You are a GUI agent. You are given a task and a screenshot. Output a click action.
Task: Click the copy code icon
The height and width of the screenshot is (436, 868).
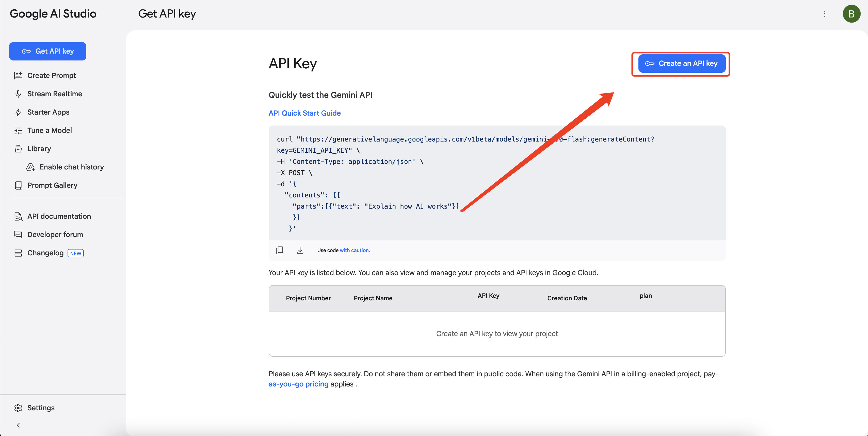click(x=279, y=250)
